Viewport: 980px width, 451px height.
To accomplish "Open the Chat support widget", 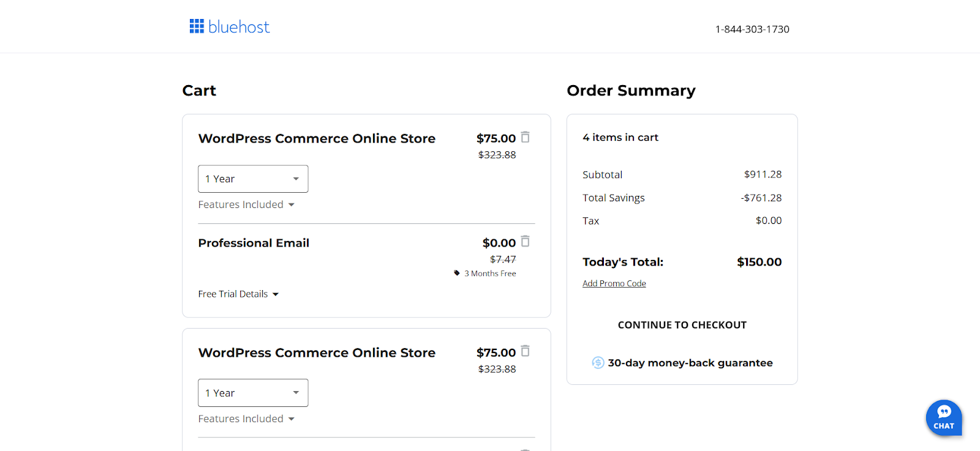I will pos(944,418).
